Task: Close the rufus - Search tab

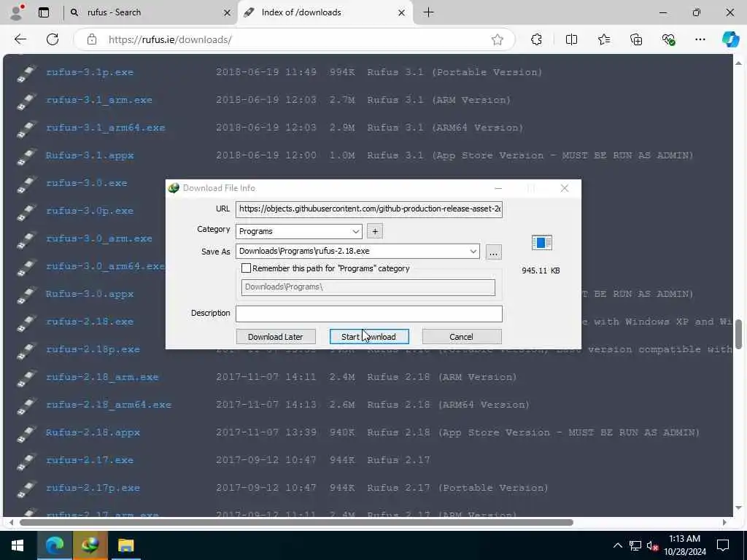Action: tap(228, 13)
